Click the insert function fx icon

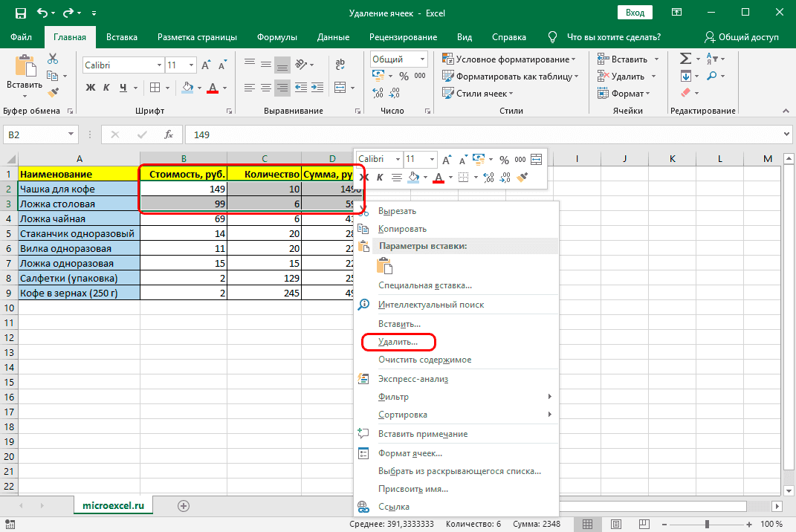169,134
